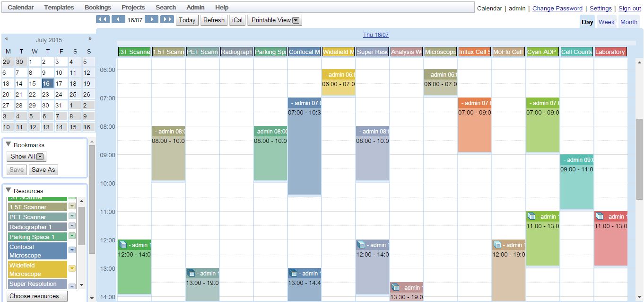Open the Radiographer 1 resource dropdown arrow

72,226
